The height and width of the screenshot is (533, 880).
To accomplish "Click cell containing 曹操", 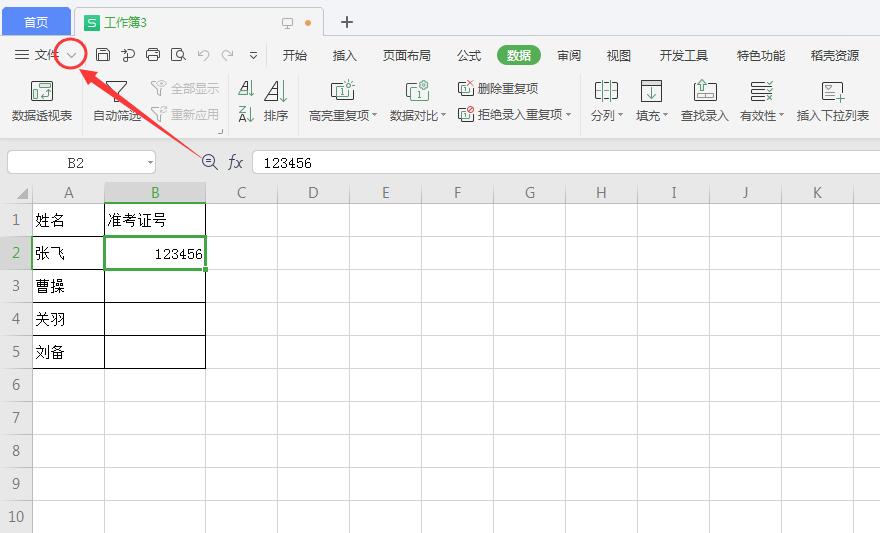I will click(68, 286).
